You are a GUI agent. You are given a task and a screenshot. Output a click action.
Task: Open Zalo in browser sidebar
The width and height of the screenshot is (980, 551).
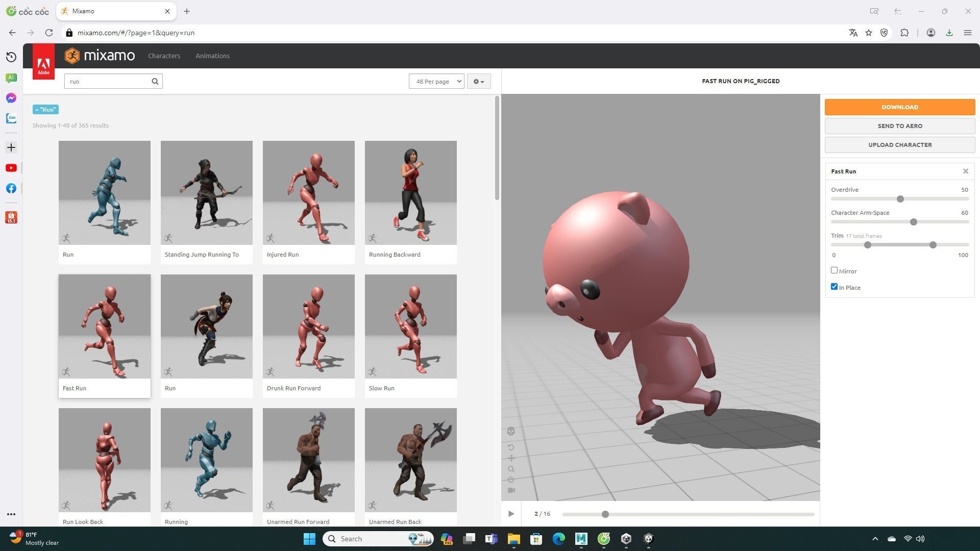click(x=11, y=118)
